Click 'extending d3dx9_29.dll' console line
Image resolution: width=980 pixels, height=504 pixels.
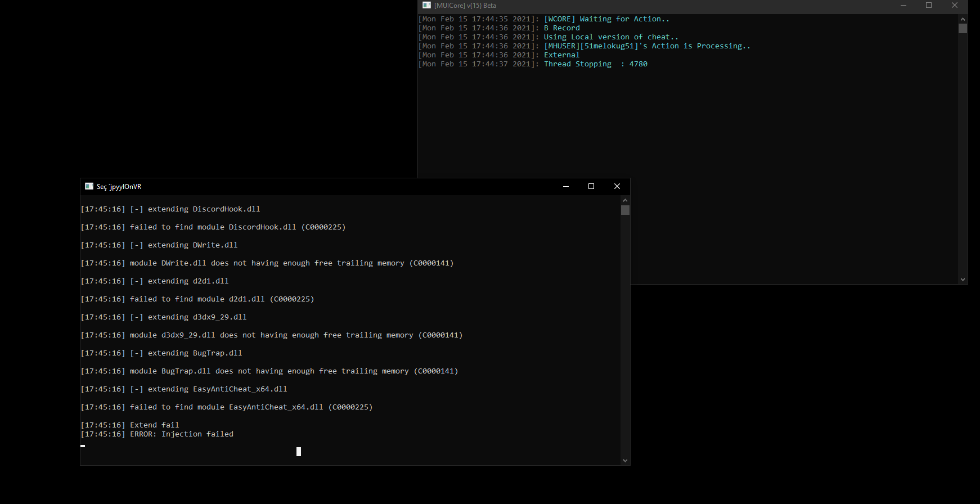tap(164, 317)
